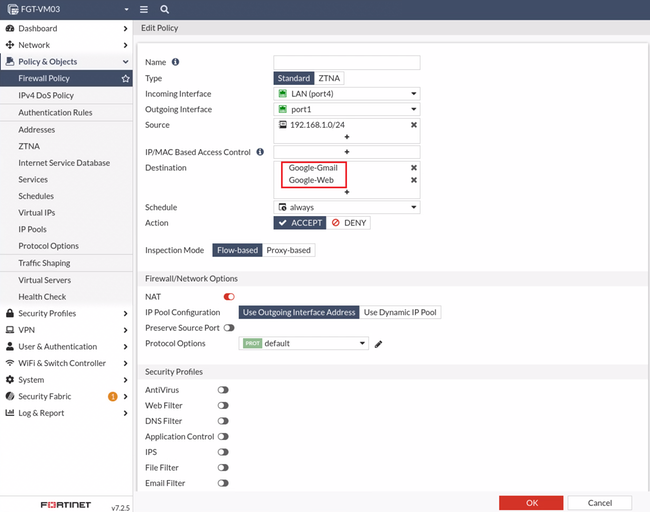Screen dimensions: 650x512
Task: Edit Protocol Options with pencil icon
Action: coord(378,344)
